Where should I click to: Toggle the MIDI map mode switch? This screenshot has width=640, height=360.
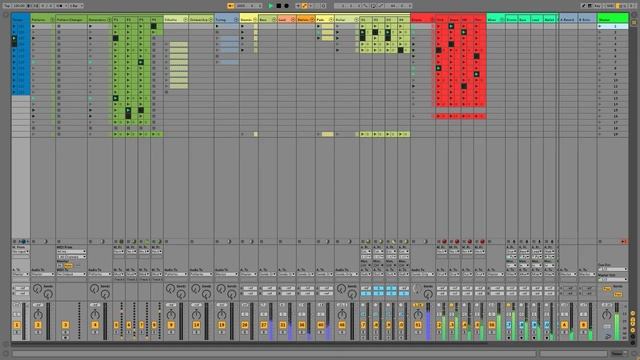(610, 6)
